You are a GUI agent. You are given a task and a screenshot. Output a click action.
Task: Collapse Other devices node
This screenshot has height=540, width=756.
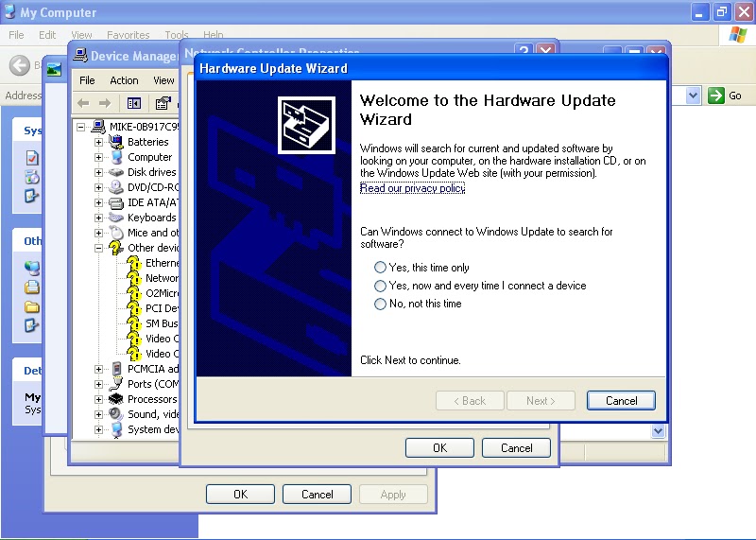[99, 248]
